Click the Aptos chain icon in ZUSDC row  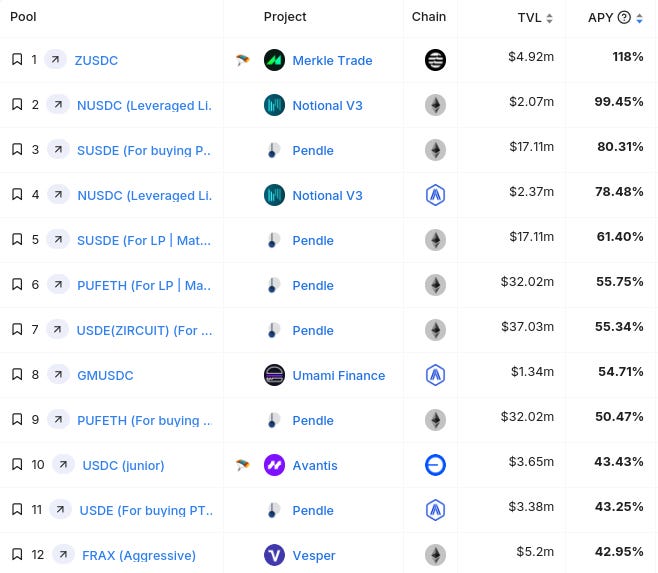pos(435,60)
